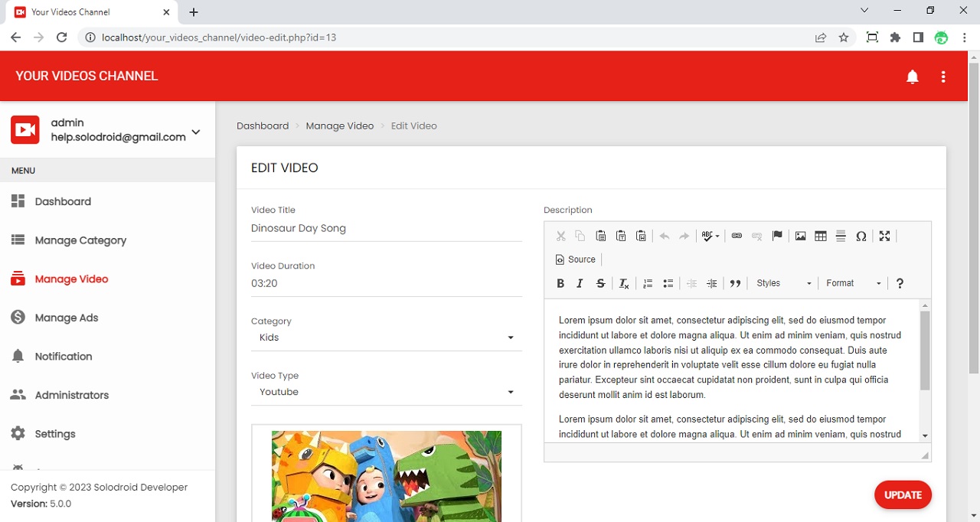
Task: Select Paste as plain text icon
Action: 621,236
